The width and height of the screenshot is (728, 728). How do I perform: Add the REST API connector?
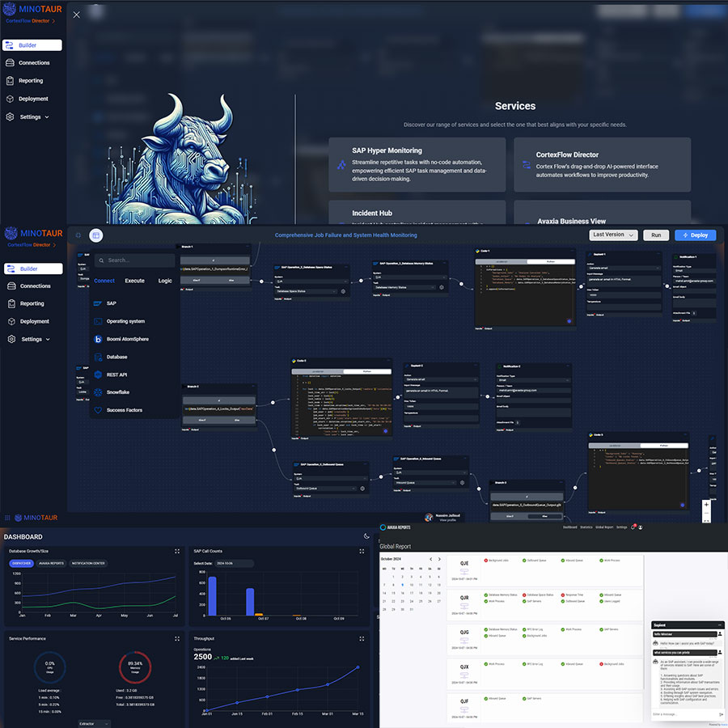116,375
